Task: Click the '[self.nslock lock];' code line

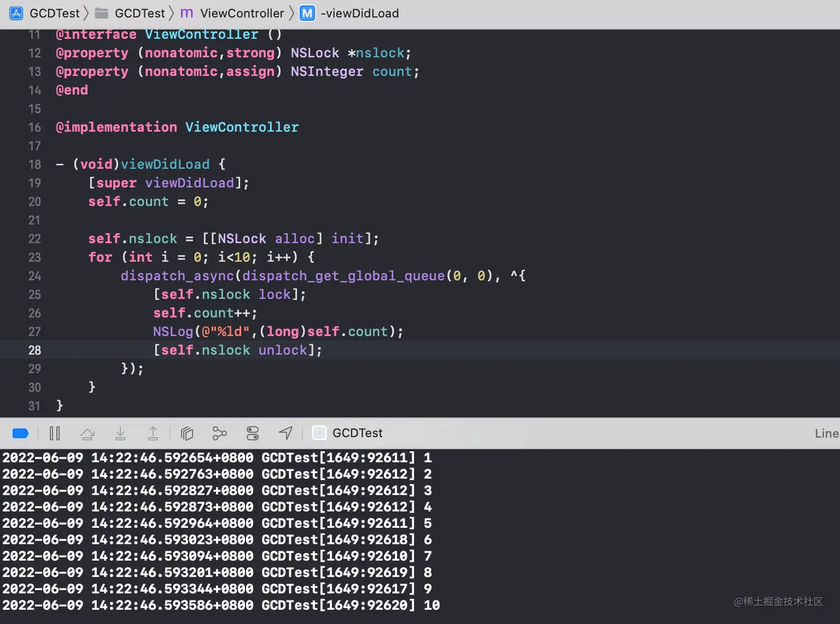Action: point(229,294)
